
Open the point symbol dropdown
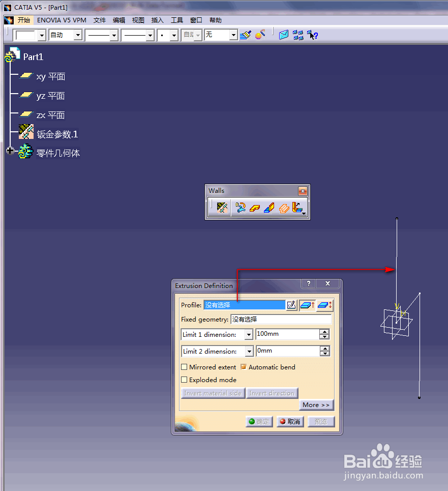click(174, 35)
